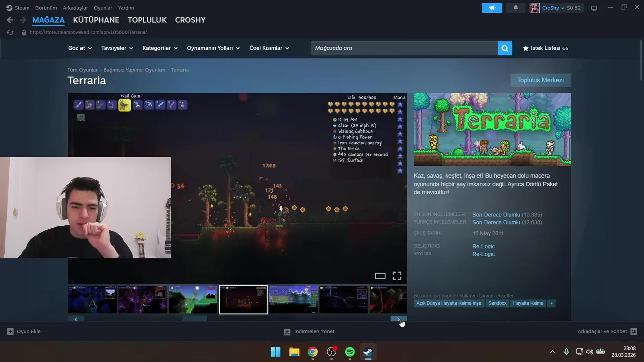Focus the Mağazada ara search field

pos(404,48)
